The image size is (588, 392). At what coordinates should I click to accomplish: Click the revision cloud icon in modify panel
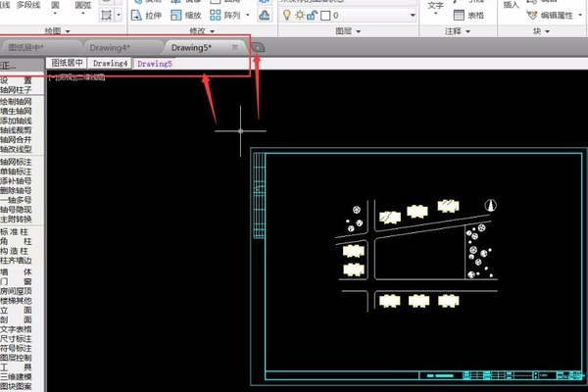pos(265,16)
